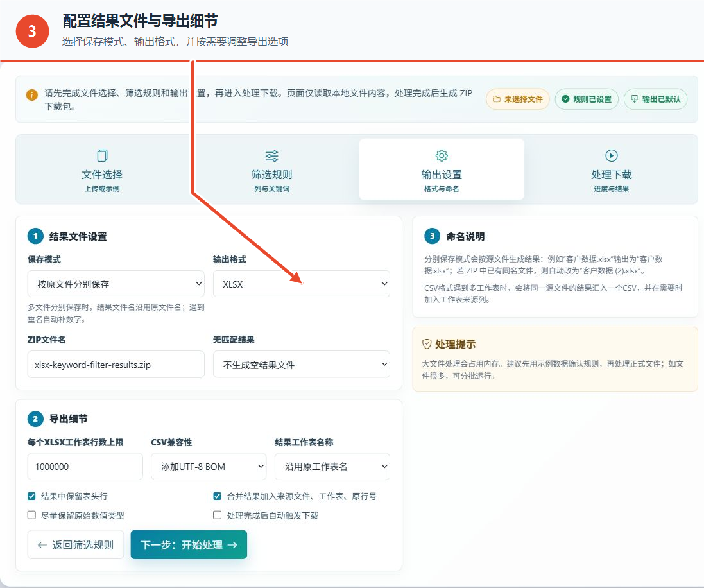Click the 配置结果文件与导出细节 title

(x=140, y=21)
